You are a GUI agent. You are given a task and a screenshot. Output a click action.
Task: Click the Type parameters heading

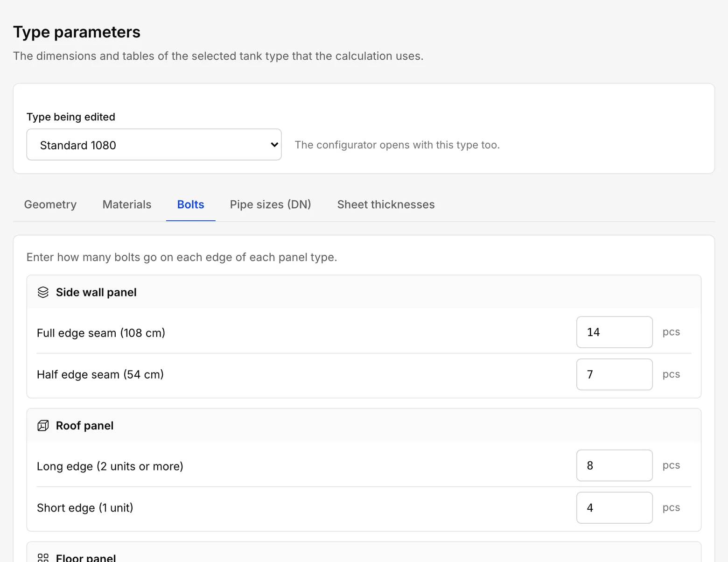(77, 32)
